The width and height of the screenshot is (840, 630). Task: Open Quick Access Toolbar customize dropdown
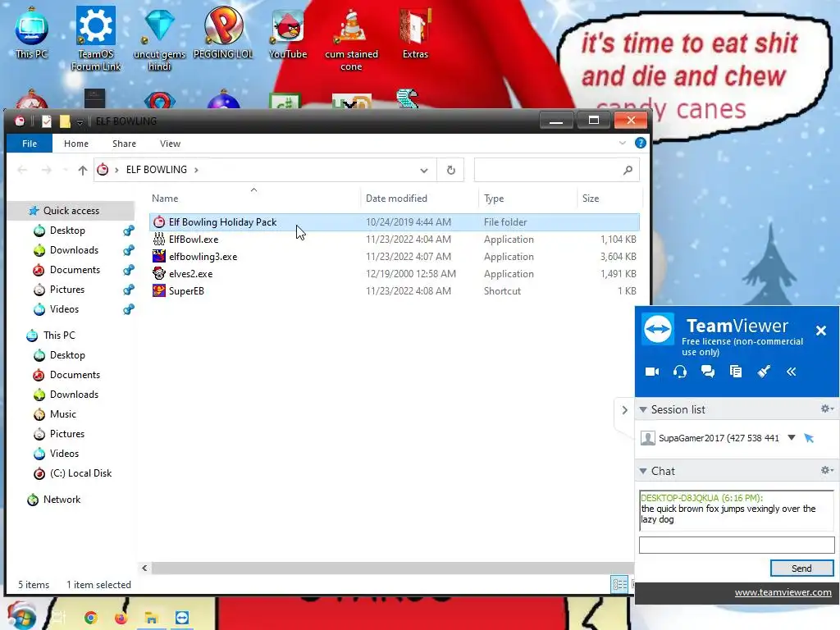click(x=80, y=122)
